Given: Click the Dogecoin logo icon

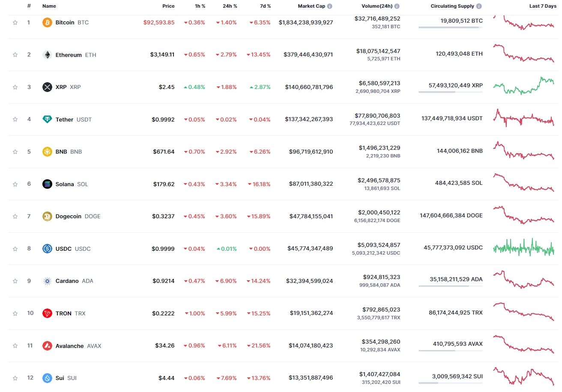Looking at the screenshot, I should [x=47, y=216].
